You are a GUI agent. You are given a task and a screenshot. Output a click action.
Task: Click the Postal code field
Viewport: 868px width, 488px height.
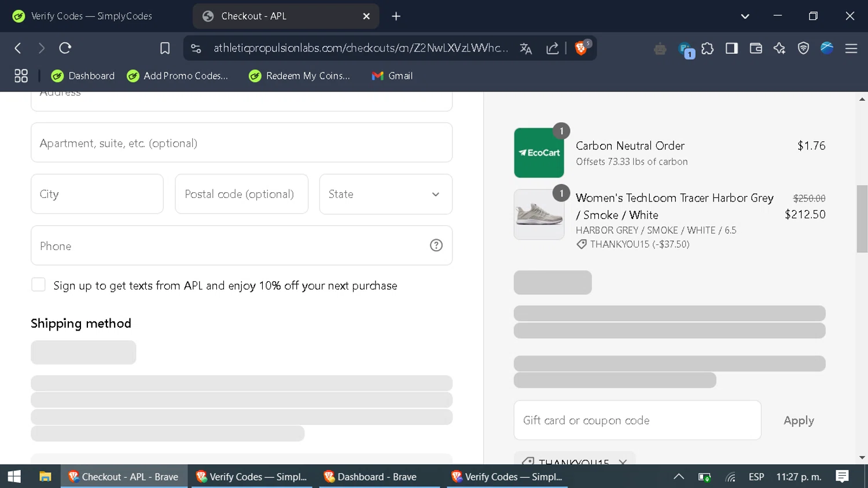pos(241,194)
